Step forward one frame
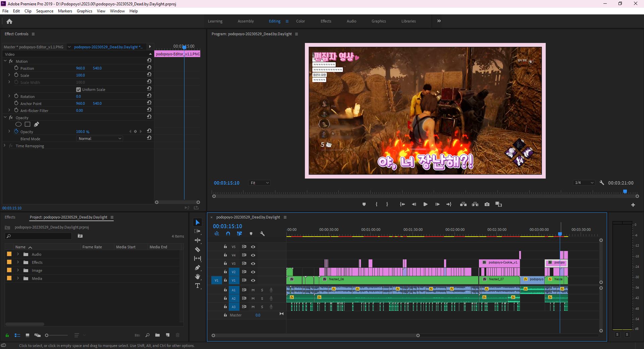644x349 pixels. (x=437, y=204)
